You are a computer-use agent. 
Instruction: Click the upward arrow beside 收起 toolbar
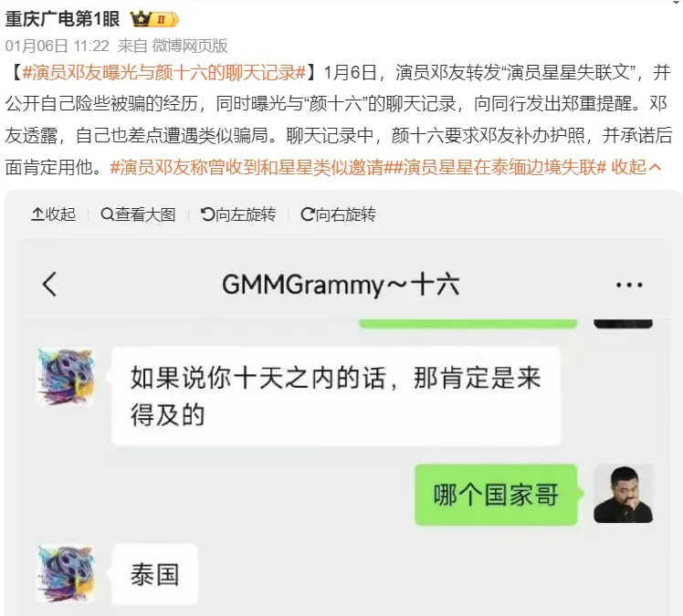[x=37, y=214]
